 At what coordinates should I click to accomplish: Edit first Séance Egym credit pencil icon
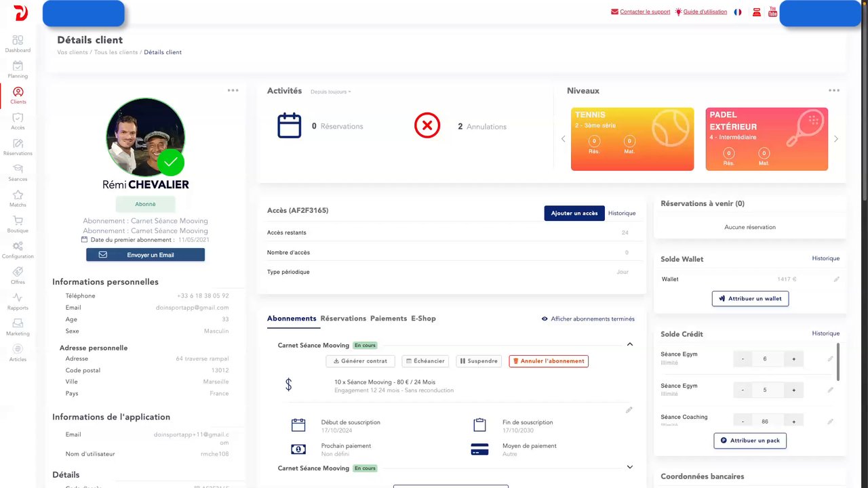pos(830,359)
